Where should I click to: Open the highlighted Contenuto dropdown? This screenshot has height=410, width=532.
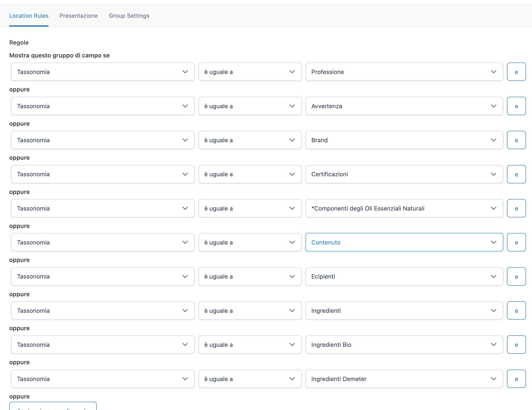(x=404, y=242)
